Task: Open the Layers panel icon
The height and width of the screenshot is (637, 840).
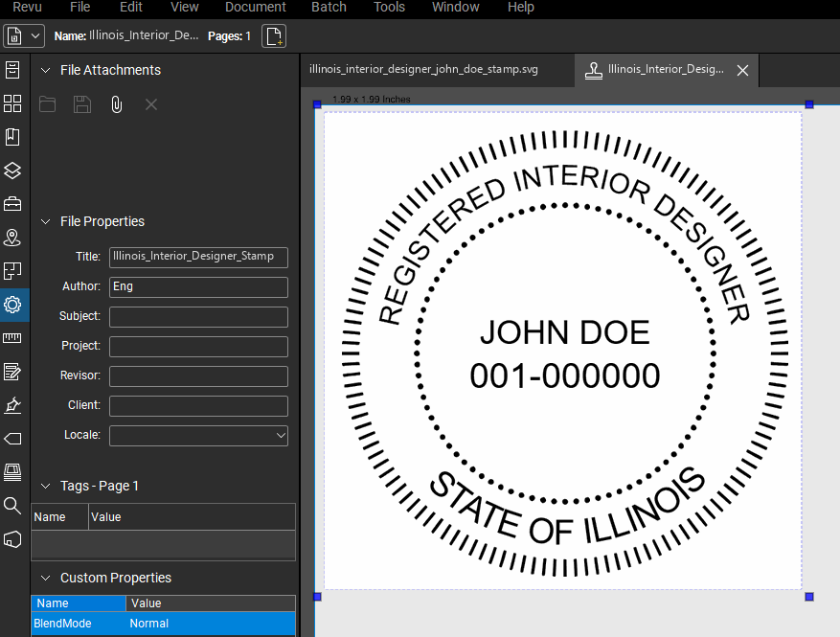Action: tap(12, 171)
